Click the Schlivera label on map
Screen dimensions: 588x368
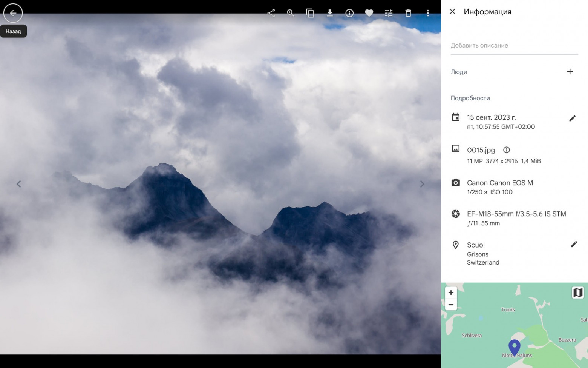tap(472, 335)
